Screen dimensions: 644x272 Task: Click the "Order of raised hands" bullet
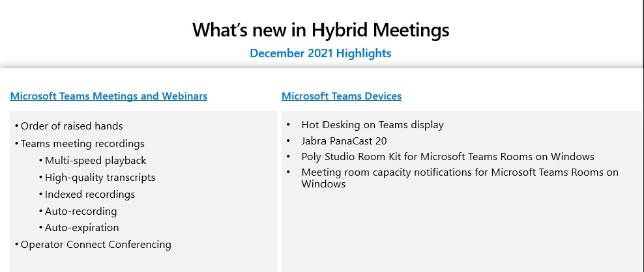click(x=72, y=126)
